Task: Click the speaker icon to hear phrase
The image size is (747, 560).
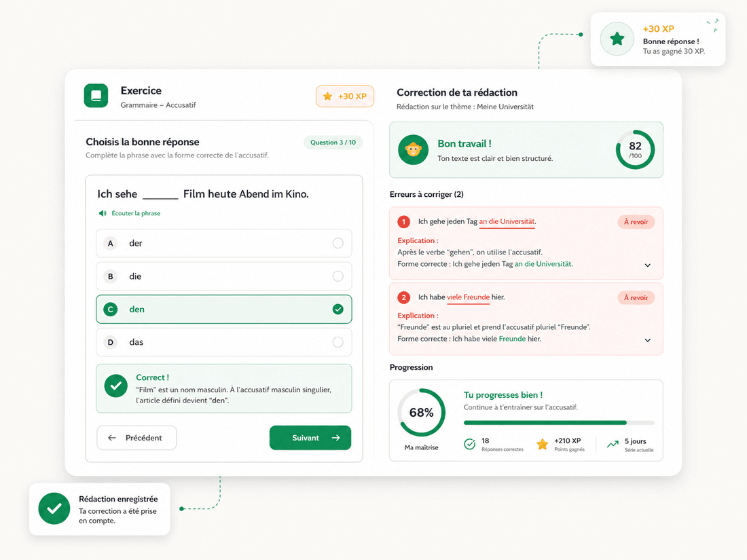Action: 103,213
